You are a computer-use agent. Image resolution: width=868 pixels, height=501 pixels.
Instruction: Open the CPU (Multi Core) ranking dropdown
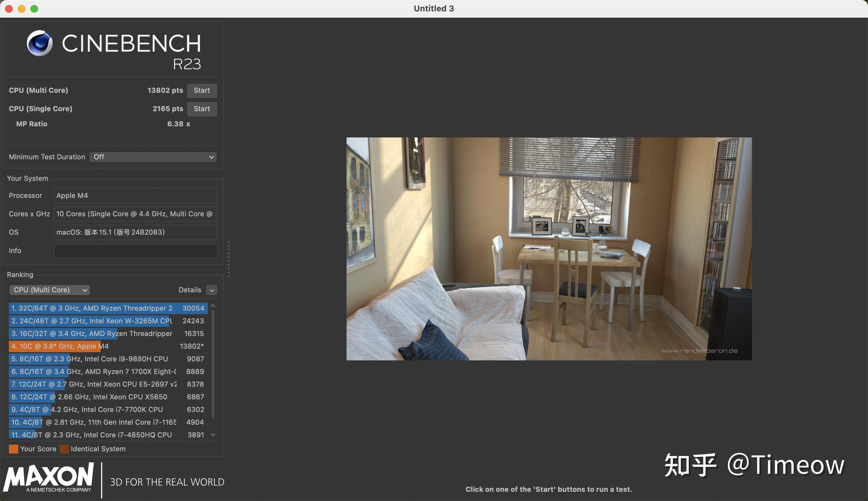[49, 290]
